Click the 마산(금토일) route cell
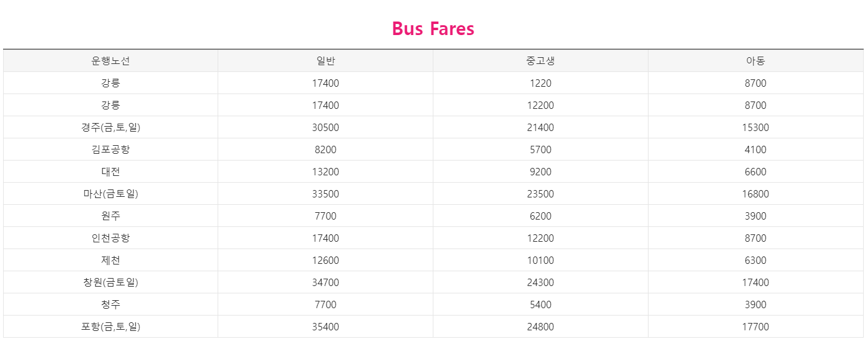 point(111,194)
